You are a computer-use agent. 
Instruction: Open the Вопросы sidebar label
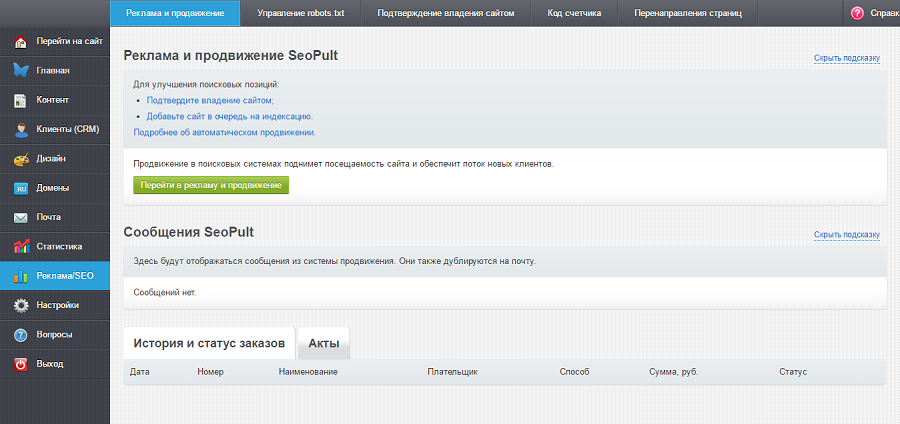[x=54, y=334]
